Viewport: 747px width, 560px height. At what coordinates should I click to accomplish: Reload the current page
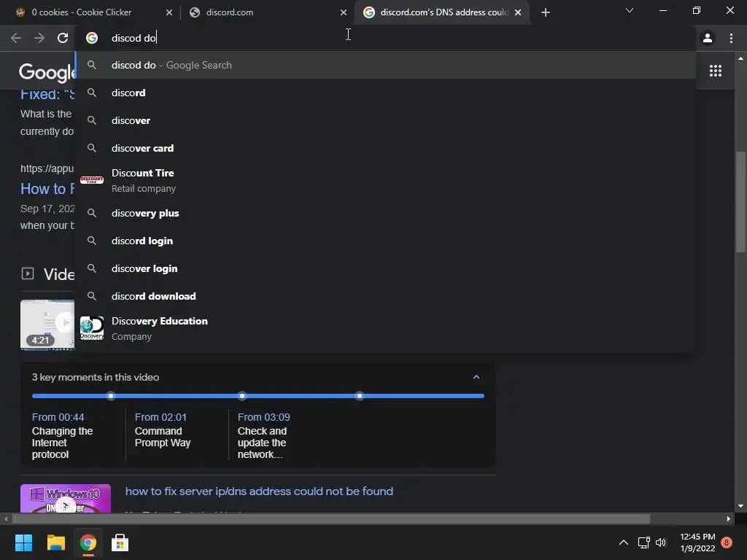point(63,38)
